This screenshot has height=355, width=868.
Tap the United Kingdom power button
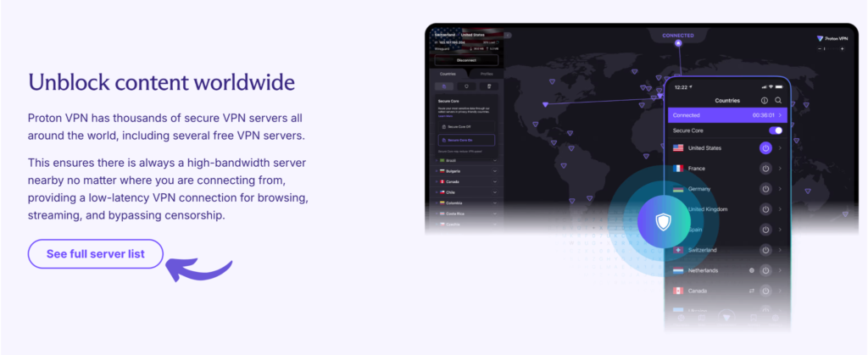(765, 209)
